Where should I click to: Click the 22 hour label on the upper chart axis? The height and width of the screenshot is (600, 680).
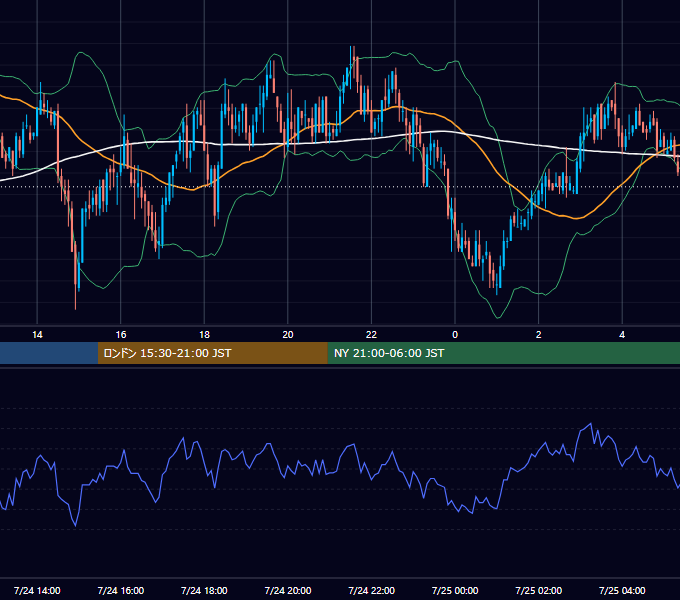pyautogui.click(x=371, y=335)
